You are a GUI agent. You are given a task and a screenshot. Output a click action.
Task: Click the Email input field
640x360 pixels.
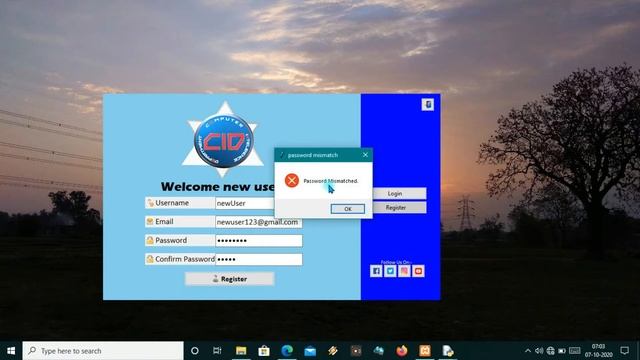pos(259,222)
